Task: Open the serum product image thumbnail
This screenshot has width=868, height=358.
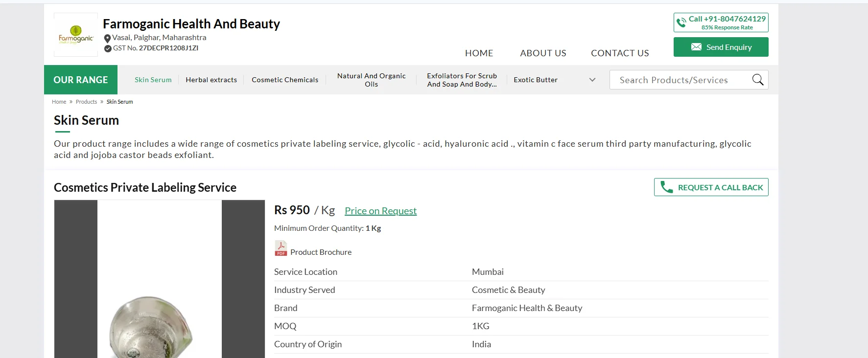Action: point(159,279)
